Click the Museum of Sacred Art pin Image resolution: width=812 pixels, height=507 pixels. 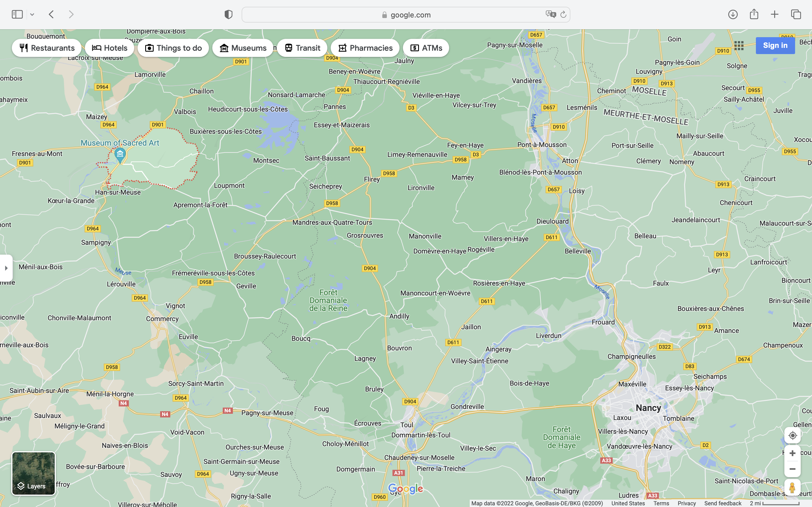(120, 155)
